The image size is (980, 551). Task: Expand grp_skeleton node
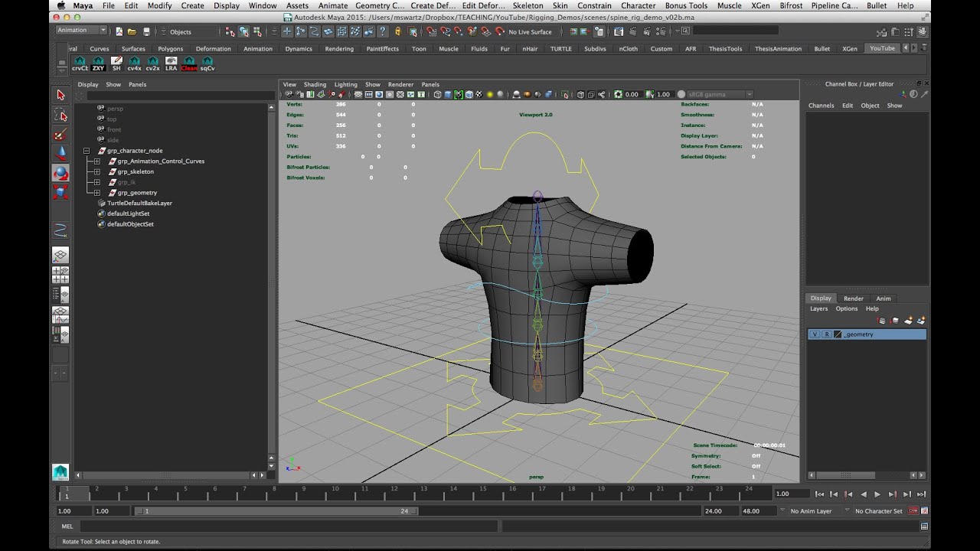click(97, 172)
